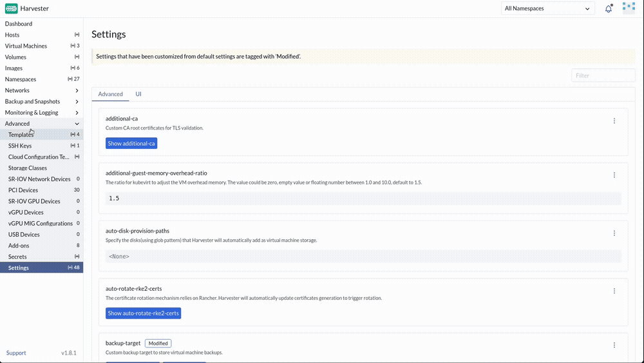Switch to the UI tab

138,94
